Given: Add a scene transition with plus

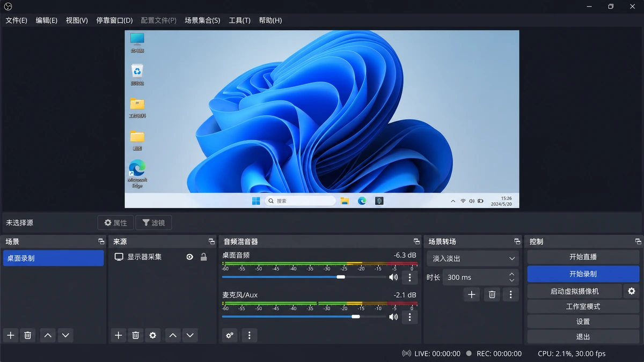Looking at the screenshot, I should point(472,294).
